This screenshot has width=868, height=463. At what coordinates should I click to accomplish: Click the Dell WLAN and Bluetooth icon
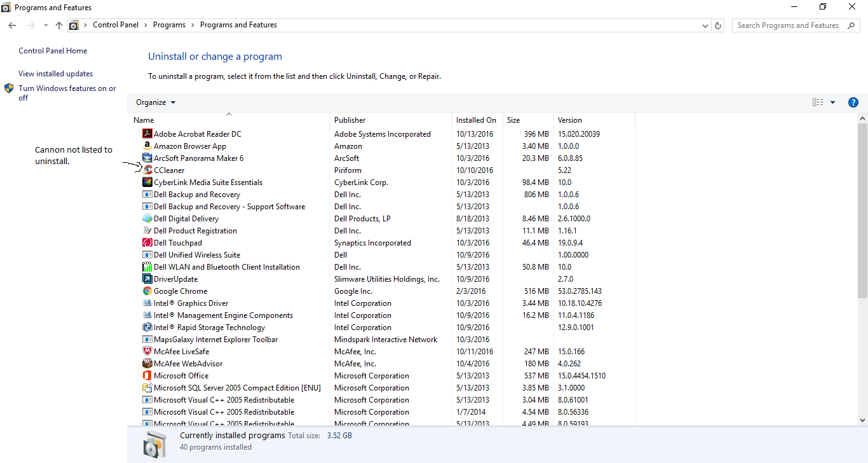coord(147,267)
